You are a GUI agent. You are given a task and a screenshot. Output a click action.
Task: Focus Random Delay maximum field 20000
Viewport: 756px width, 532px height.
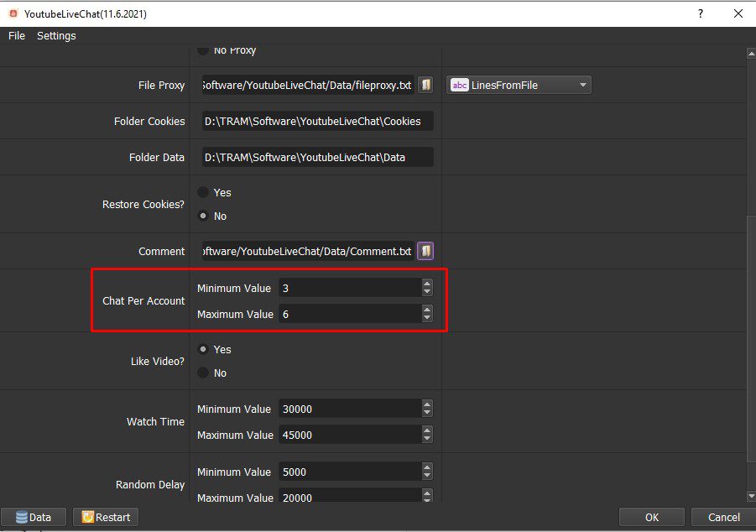pos(350,496)
